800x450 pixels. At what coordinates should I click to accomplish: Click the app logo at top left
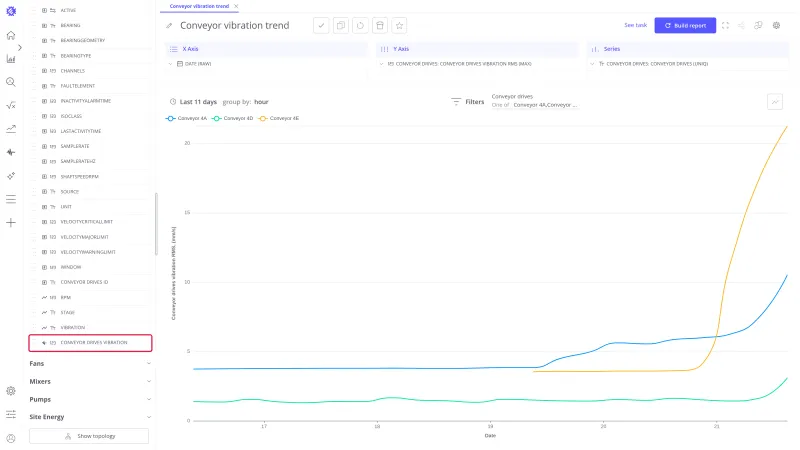pos(11,11)
